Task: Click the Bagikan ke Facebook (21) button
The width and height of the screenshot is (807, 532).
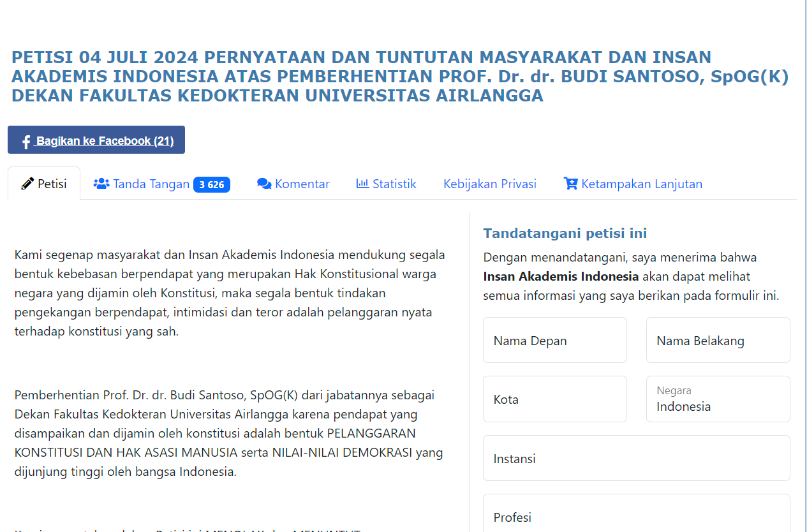Action: 96,140
